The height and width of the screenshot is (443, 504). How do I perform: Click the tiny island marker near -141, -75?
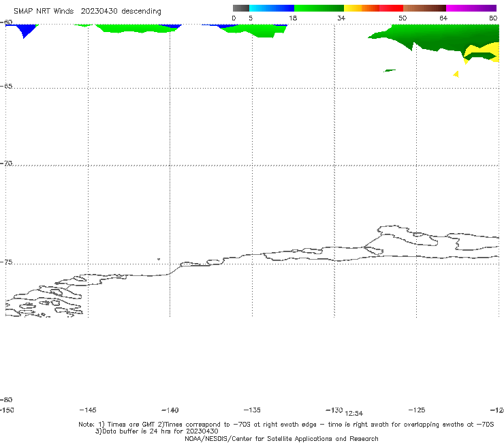159,259
